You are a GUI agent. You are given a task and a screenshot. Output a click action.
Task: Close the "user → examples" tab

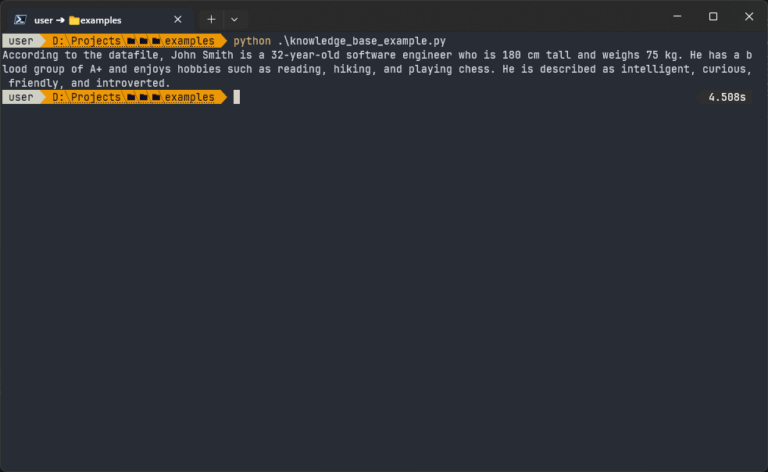pyautogui.click(x=178, y=19)
